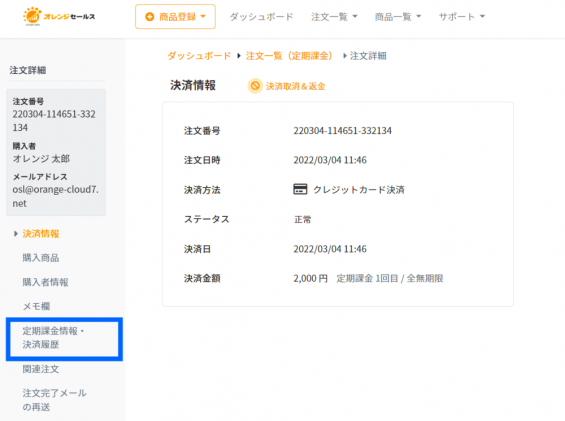Click the arrow marker beside 決済情報 in sidebar
This screenshot has width=565, height=421.
16,234
